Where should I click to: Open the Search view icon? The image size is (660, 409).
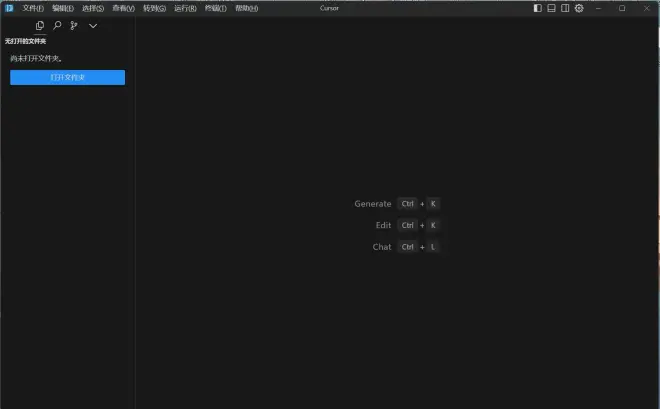(x=57, y=26)
